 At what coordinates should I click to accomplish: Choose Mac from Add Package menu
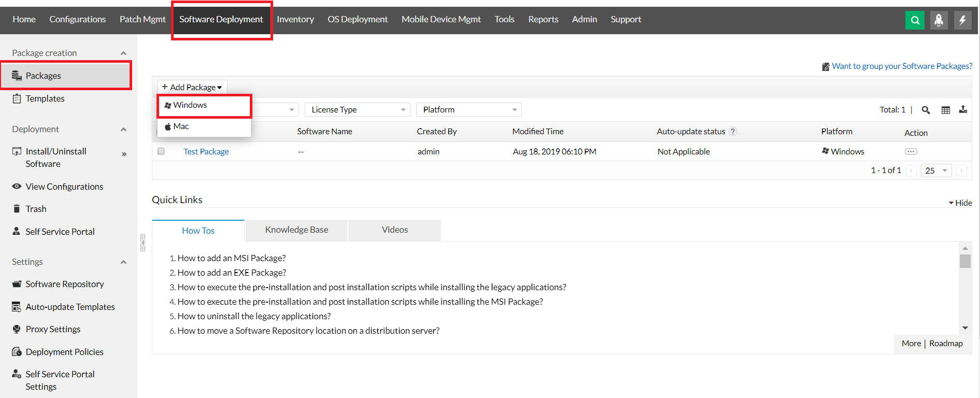(181, 126)
